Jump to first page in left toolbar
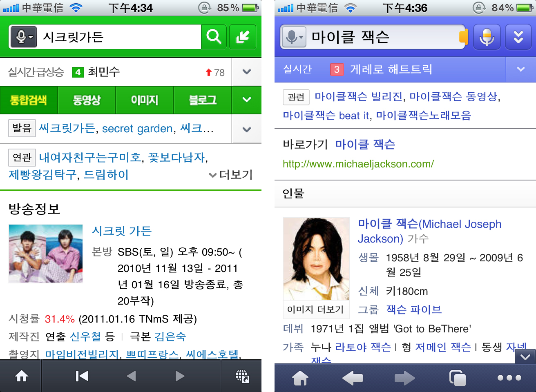 point(82,376)
